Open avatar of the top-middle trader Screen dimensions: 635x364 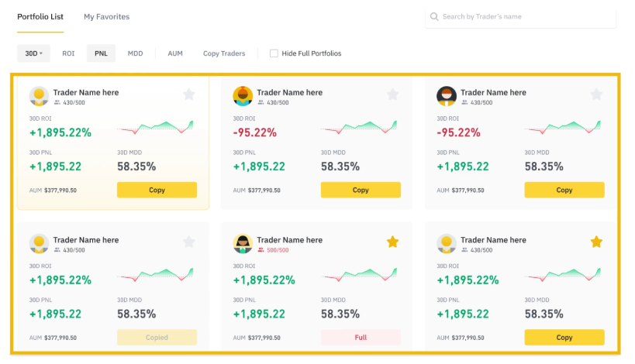[243, 96]
